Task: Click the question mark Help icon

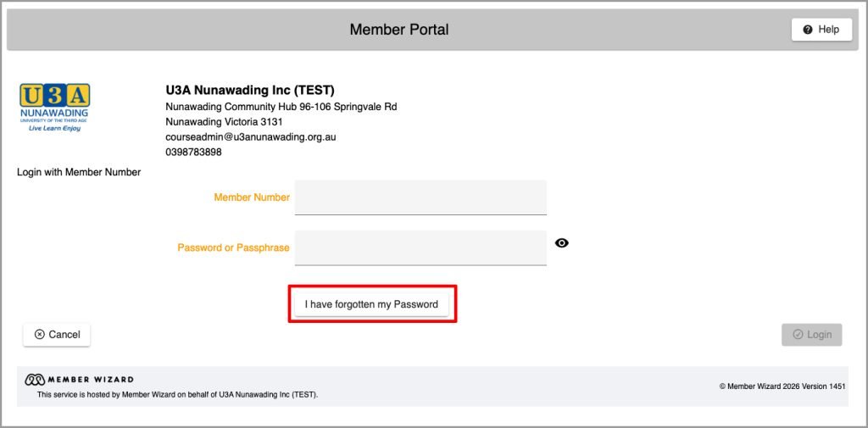Action: (x=808, y=30)
